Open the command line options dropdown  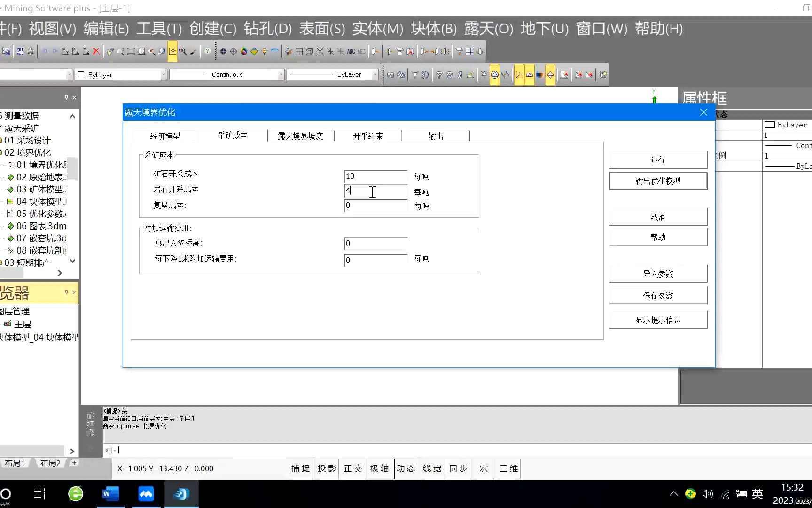pyautogui.click(x=115, y=451)
